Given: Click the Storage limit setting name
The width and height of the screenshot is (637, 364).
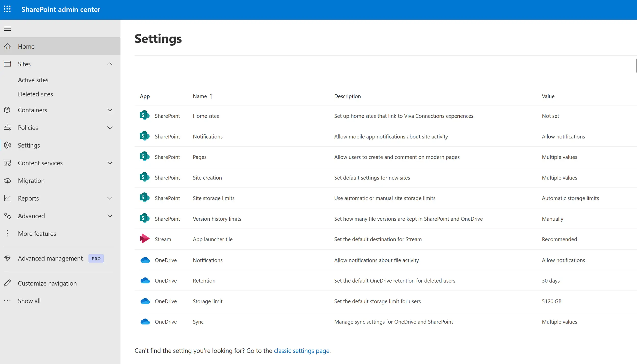Looking at the screenshot, I should 207,301.
